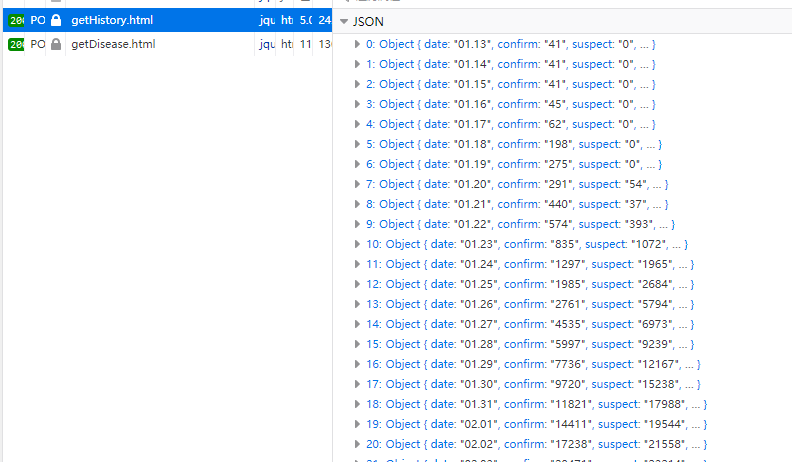Expand object 11 with date 01.24
Screen dimensions: 792x462
357,264
